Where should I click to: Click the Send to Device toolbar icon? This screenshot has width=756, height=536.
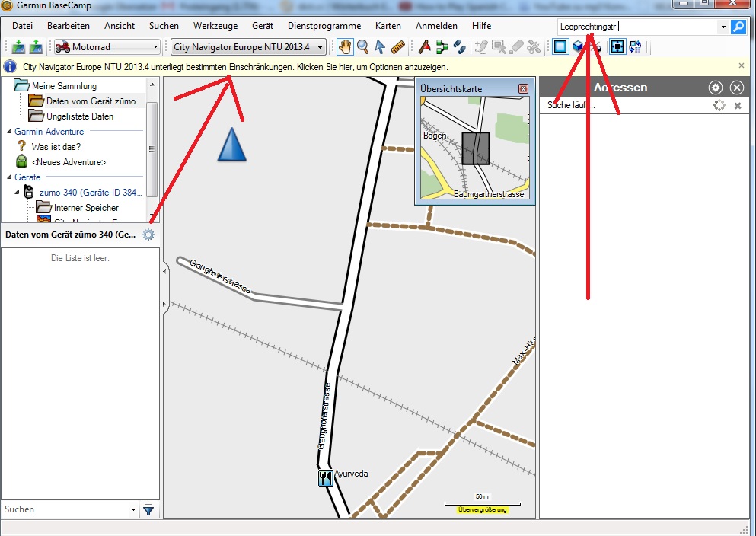pos(18,46)
